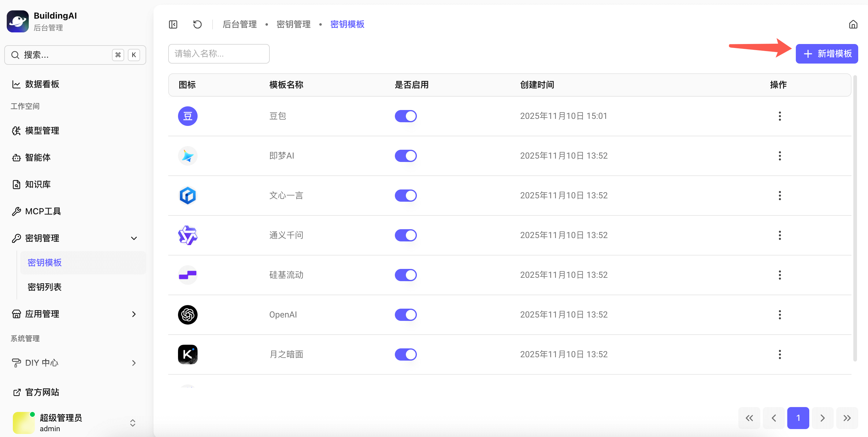Click the 通义千问 template icon

[188, 235]
